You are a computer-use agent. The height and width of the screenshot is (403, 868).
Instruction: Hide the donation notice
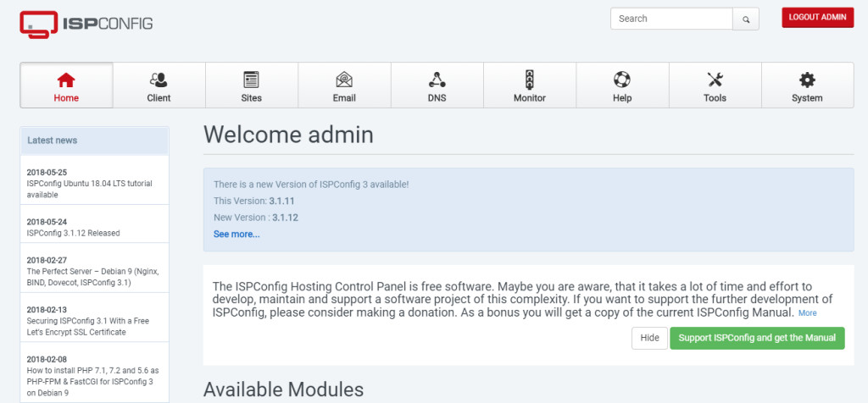click(648, 338)
